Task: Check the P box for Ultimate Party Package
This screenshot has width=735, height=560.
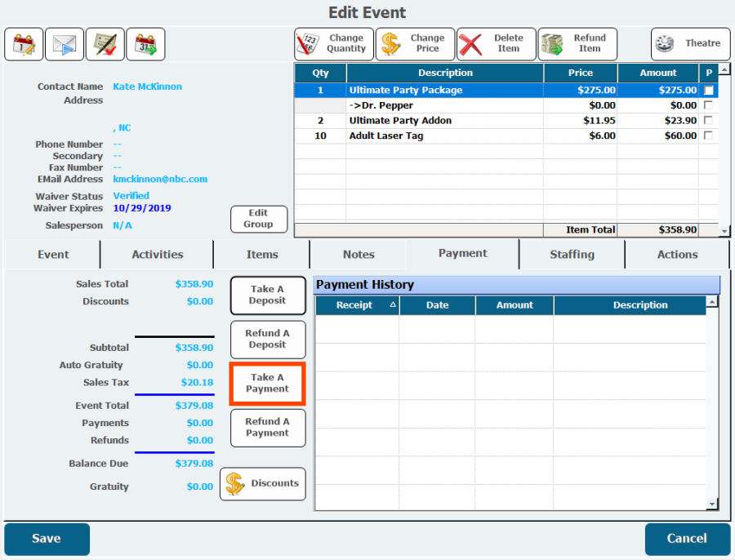Action: [708, 91]
